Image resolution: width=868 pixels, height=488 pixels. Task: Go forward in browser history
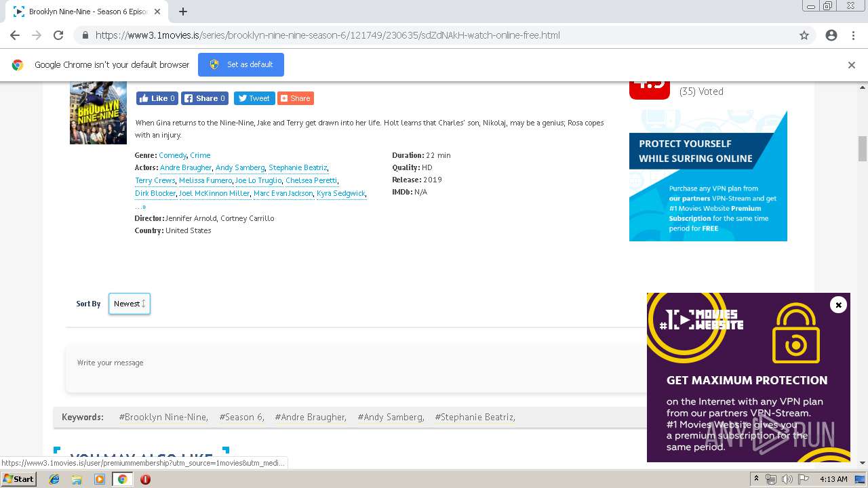click(x=37, y=35)
